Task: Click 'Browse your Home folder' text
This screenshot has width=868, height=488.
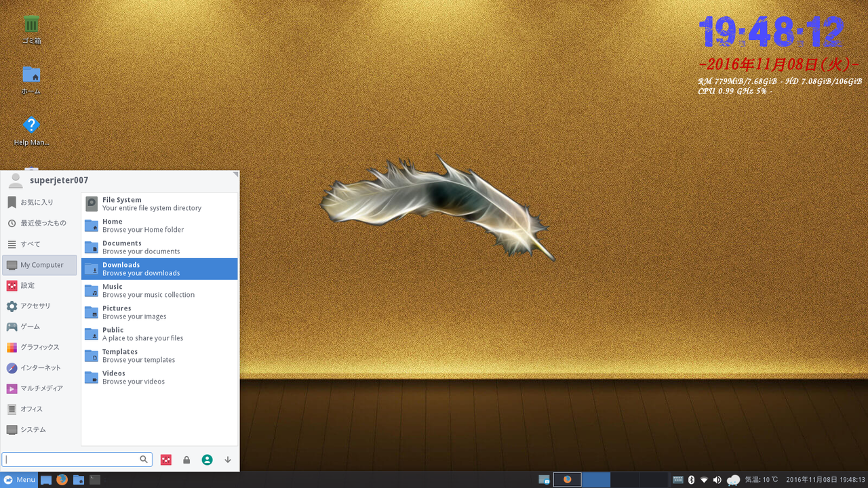Action: point(143,230)
